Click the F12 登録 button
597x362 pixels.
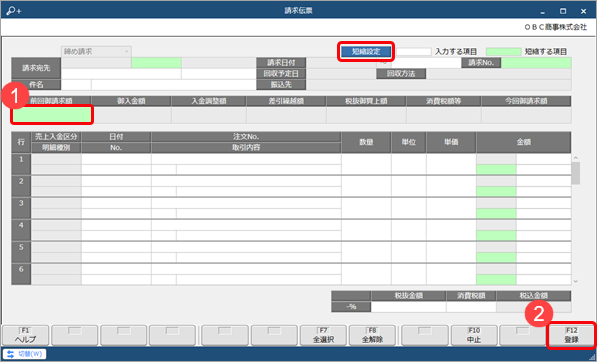coord(571,335)
